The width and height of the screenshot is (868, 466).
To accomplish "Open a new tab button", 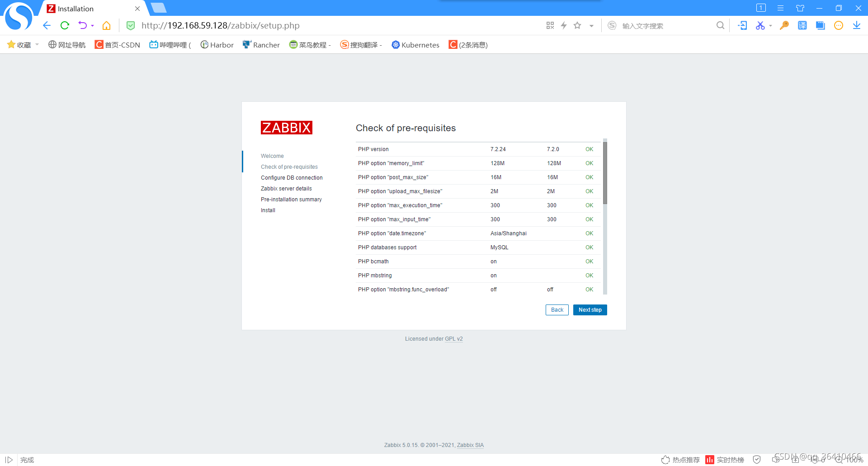I will 159,8.
